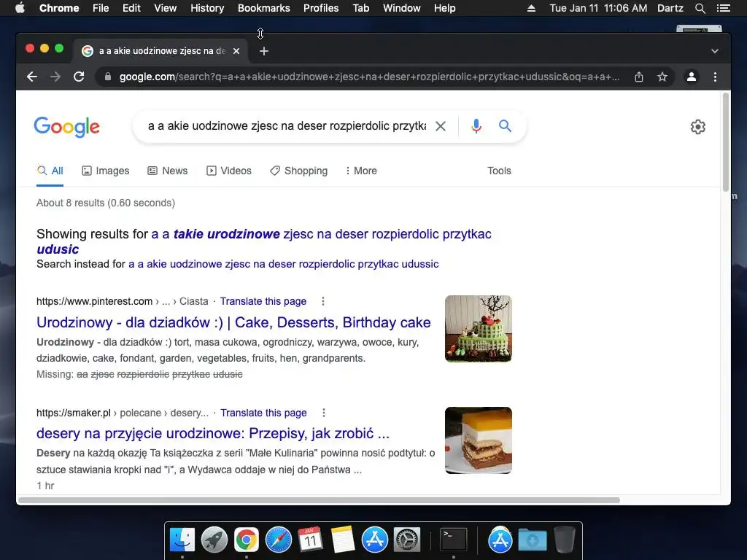Open Google quick settings gear
747x560 pixels.
click(x=698, y=127)
